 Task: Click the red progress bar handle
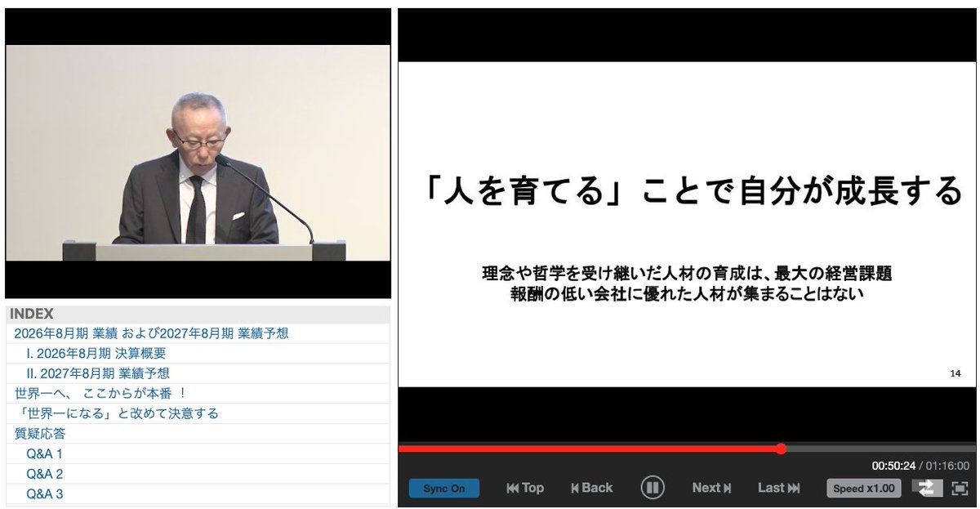click(x=781, y=449)
